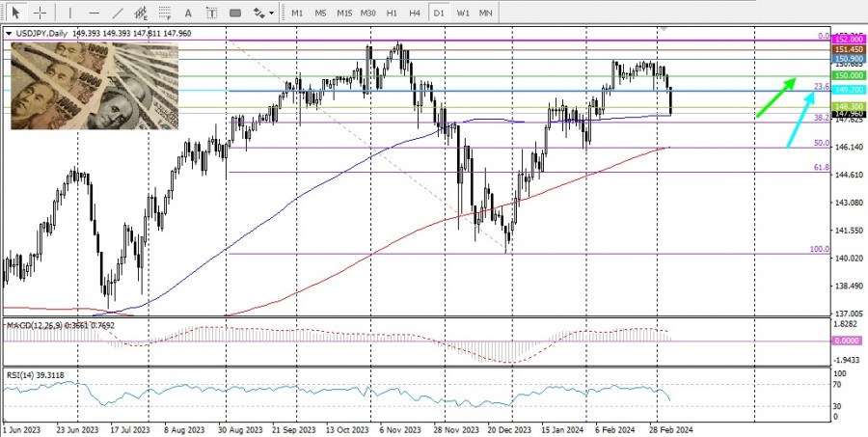
Task: Click the 148.300 olive price label
Action: (x=848, y=106)
